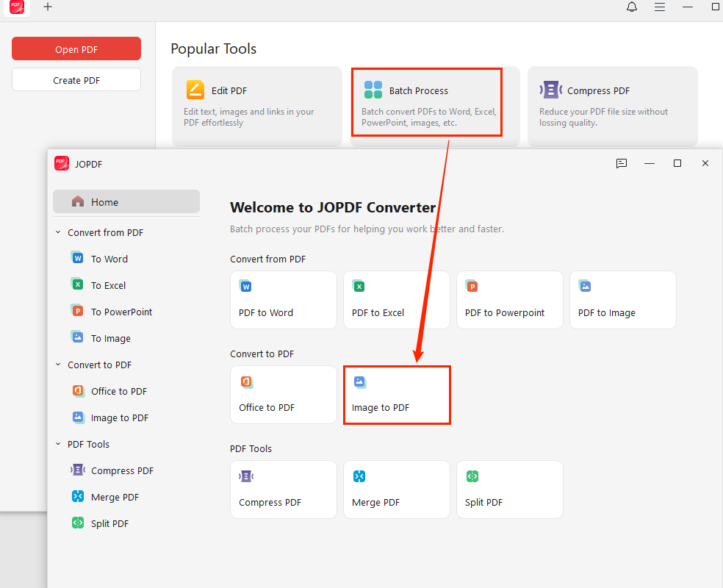Click the Batch Process four-squares icon
The width and height of the screenshot is (723, 588).
pos(373,90)
